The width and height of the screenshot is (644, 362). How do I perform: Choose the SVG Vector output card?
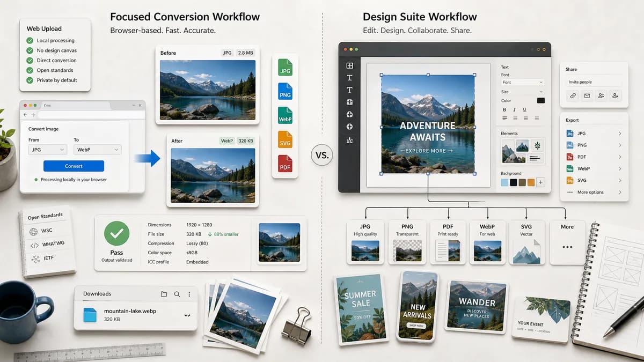[526, 242]
